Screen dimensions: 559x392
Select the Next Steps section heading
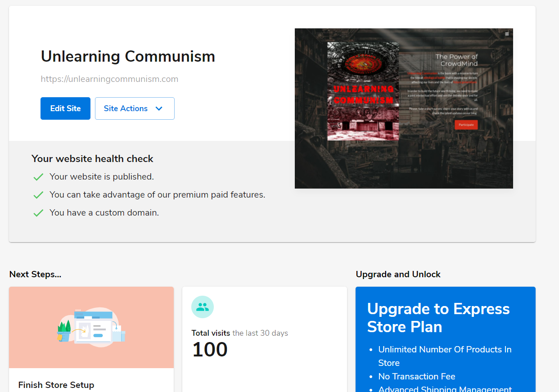[35, 274]
